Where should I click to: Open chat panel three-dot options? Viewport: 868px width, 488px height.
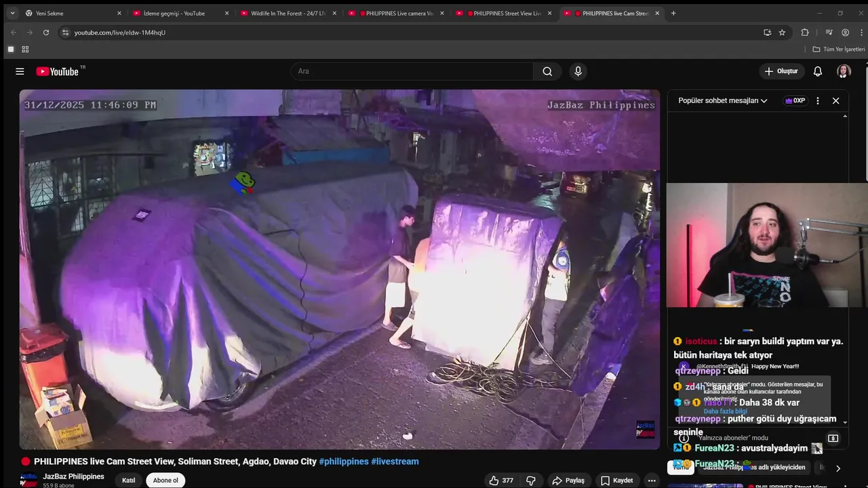point(818,100)
